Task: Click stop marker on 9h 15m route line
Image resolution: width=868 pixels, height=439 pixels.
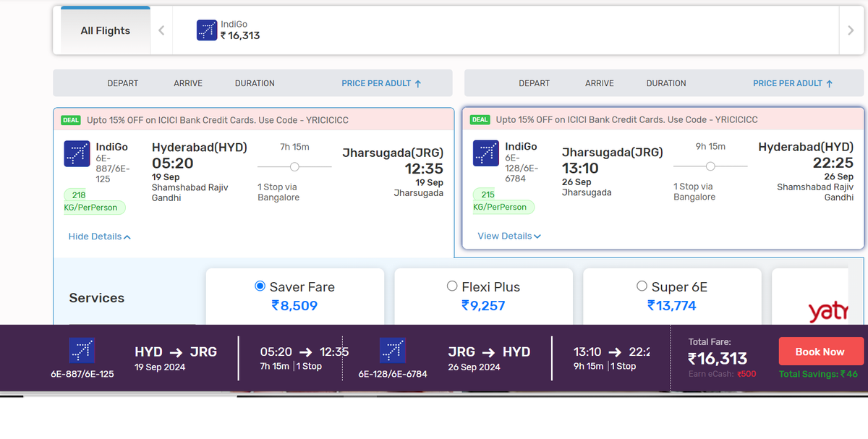Action: click(x=710, y=166)
